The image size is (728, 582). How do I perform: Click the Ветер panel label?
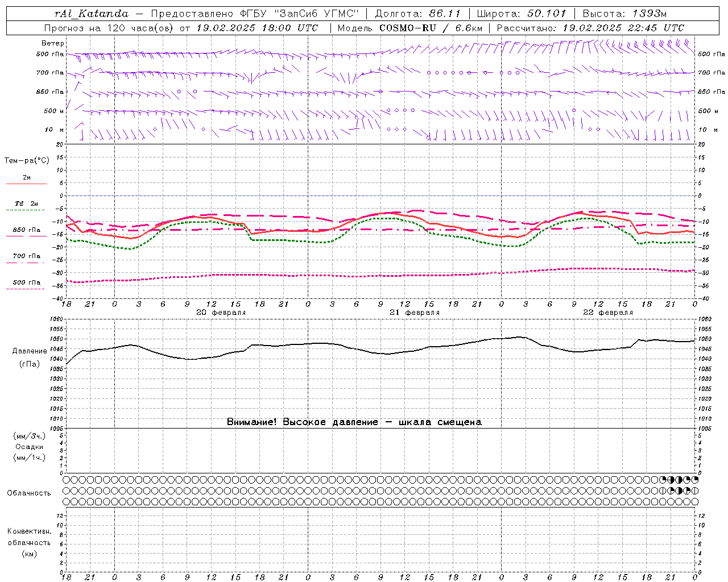coord(53,43)
